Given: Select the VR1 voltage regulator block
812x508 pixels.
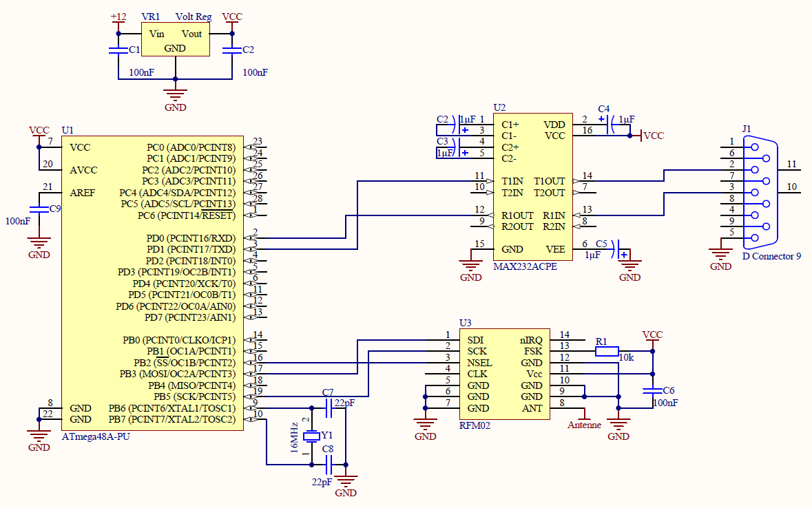Looking at the screenshot, I should [x=175, y=40].
